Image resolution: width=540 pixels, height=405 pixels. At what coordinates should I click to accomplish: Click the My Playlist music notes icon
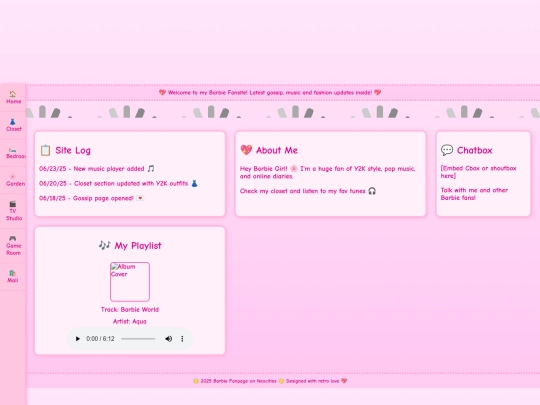point(105,245)
